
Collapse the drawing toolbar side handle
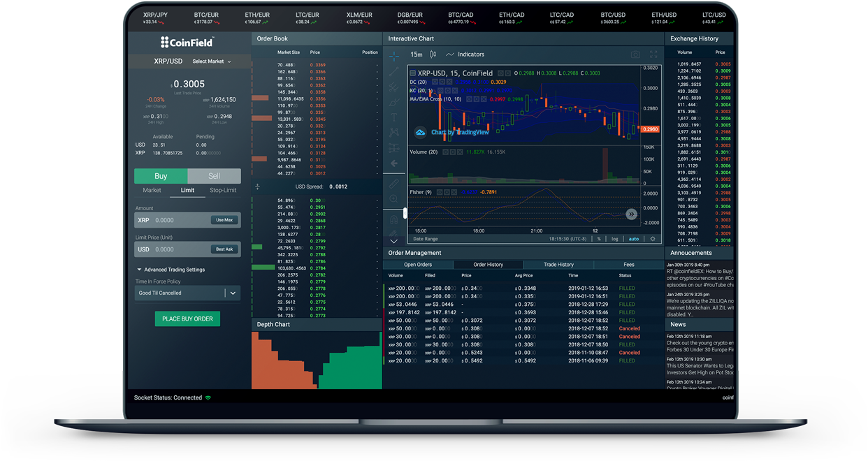[405, 213]
